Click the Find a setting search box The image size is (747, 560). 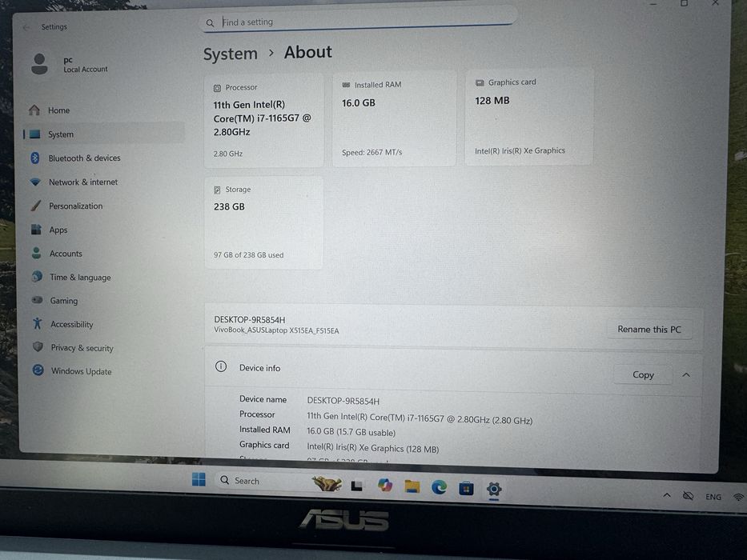pyautogui.click(x=357, y=22)
